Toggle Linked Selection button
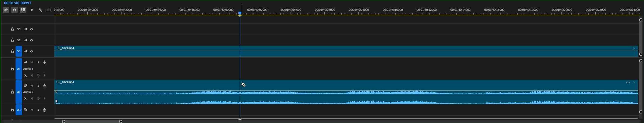This screenshot has width=644, height=123. 23,10
